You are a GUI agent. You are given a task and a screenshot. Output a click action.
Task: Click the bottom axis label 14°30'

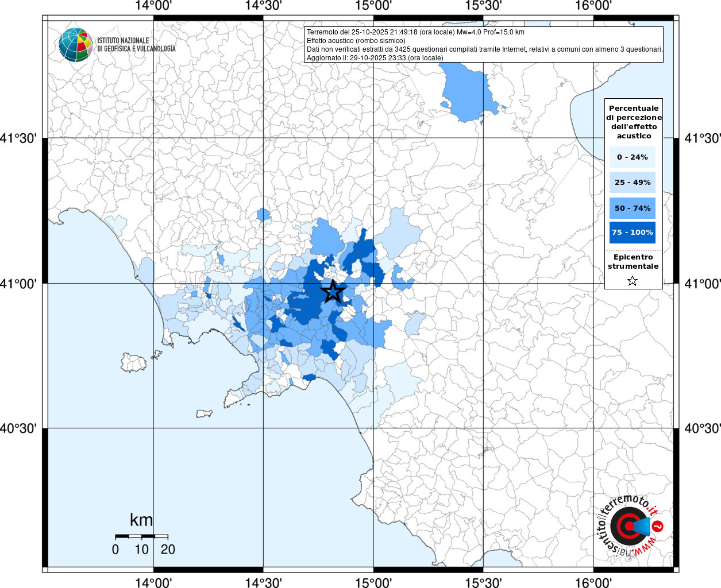[x=264, y=582]
